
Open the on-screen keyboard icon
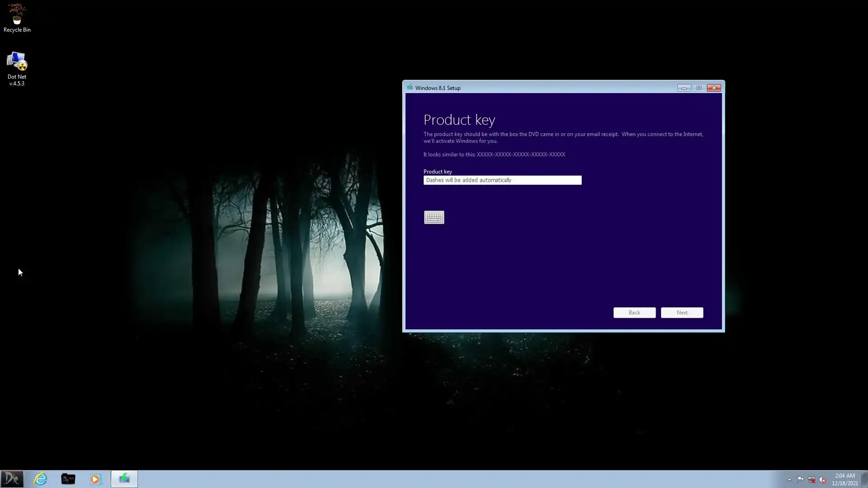pyautogui.click(x=434, y=217)
